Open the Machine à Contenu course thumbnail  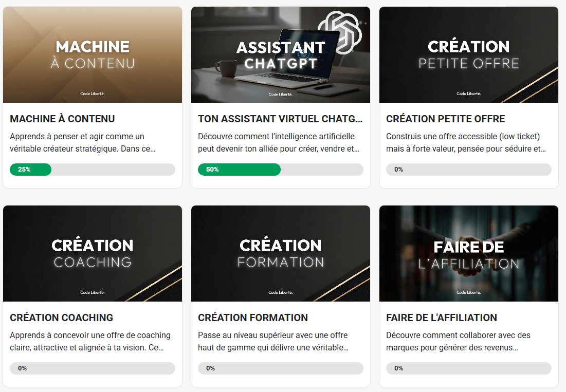click(x=93, y=55)
